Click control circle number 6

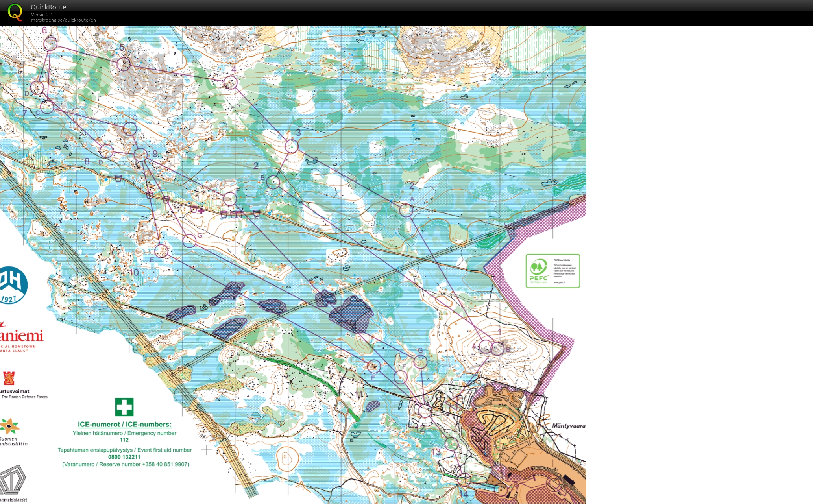50,43
